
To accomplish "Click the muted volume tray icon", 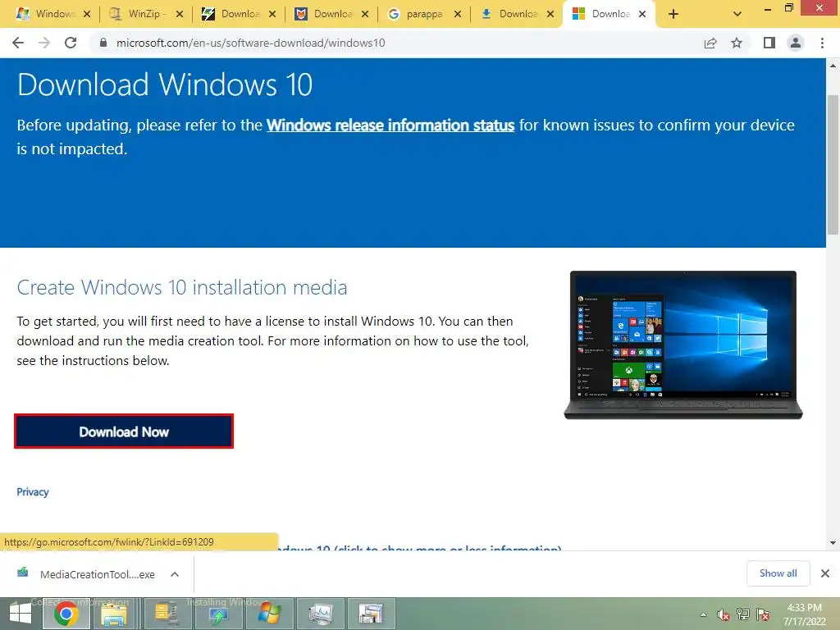I will [x=724, y=614].
